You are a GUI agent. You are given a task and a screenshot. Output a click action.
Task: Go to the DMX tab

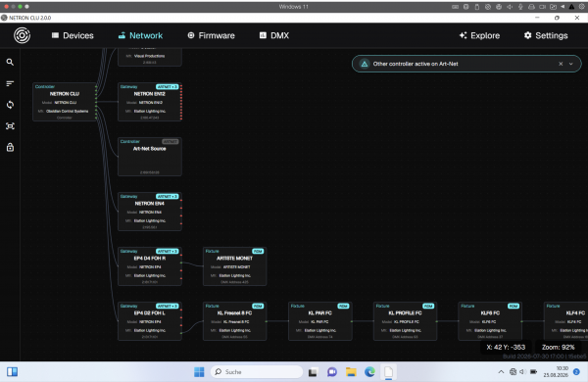click(x=274, y=35)
